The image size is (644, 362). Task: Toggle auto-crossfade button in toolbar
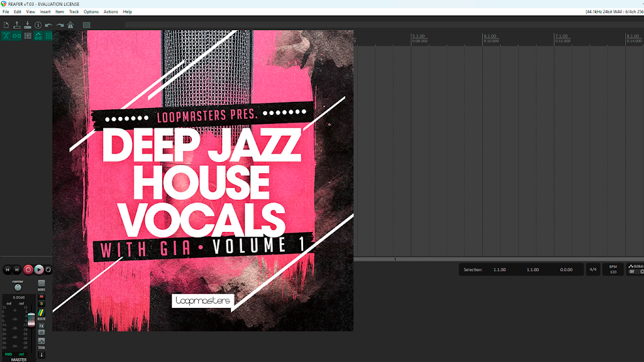6,36
